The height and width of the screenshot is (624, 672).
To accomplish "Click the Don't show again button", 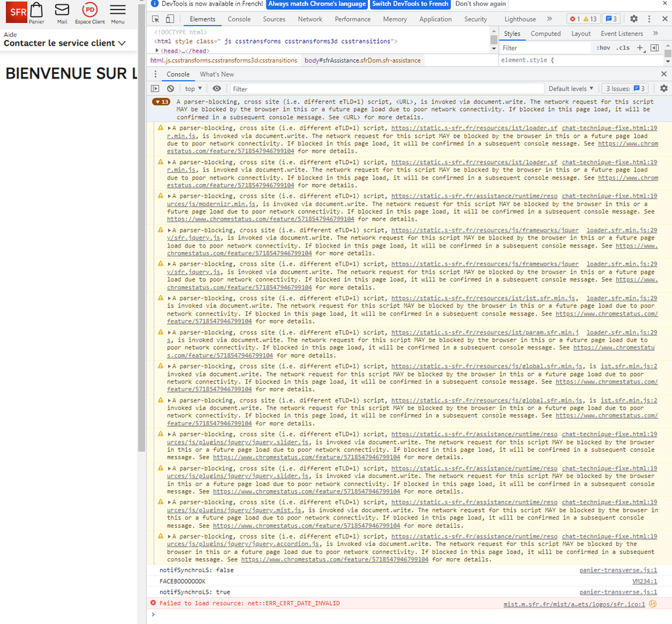I will click(481, 4).
